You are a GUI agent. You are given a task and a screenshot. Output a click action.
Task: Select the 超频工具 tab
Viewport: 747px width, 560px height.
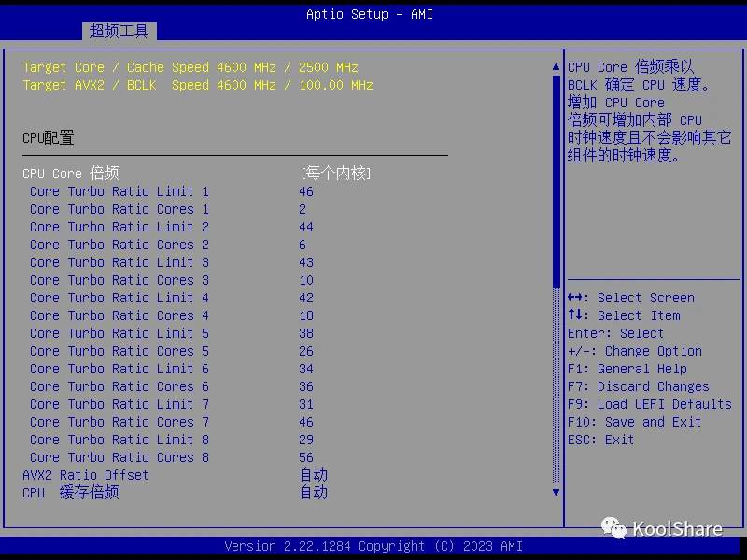pos(120,32)
